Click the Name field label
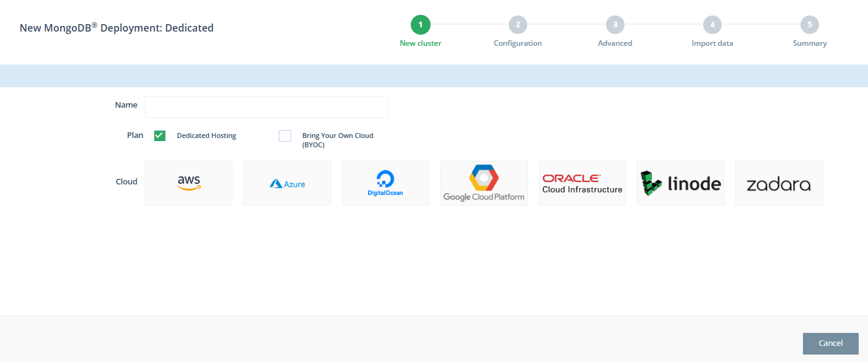The image size is (868, 362). 126,105
